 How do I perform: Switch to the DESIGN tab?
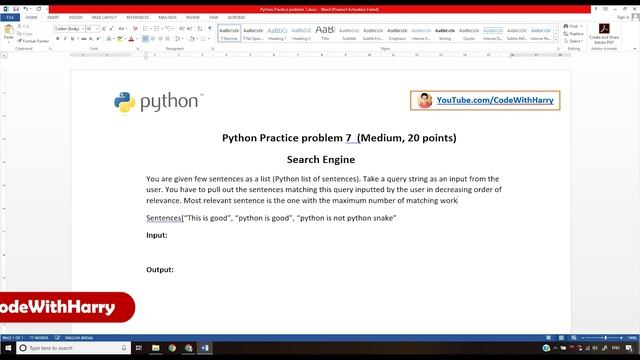[76, 18]
